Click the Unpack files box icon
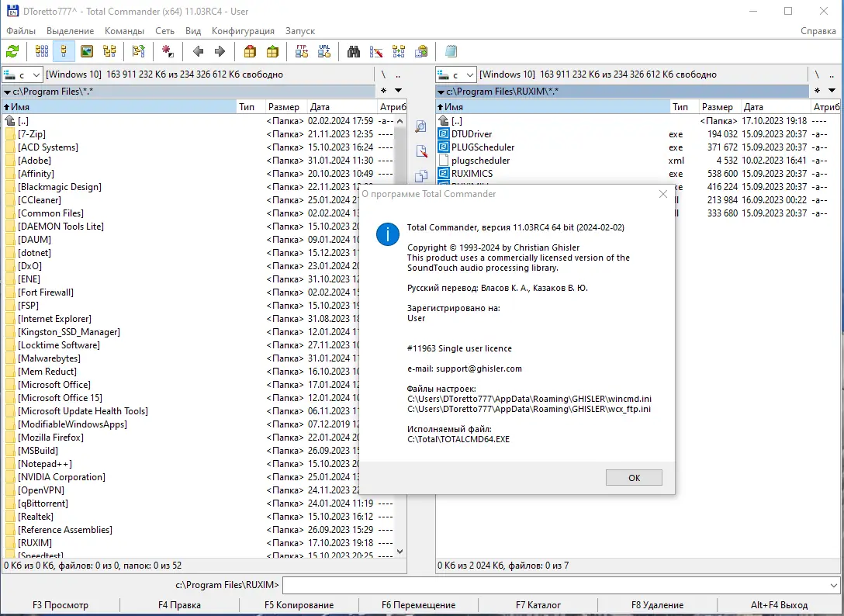 click(272, 51)
